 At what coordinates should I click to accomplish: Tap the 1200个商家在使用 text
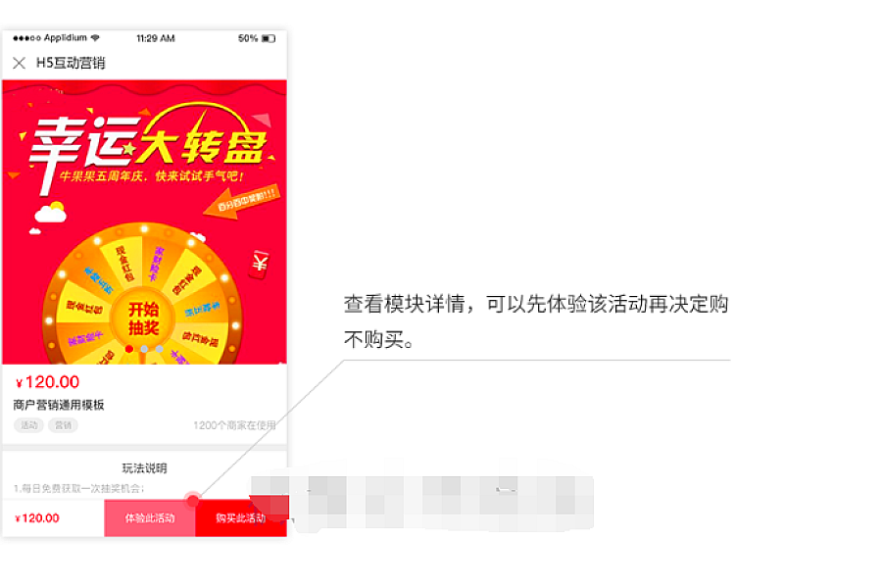pyautogui.click(x=234, y=425)
